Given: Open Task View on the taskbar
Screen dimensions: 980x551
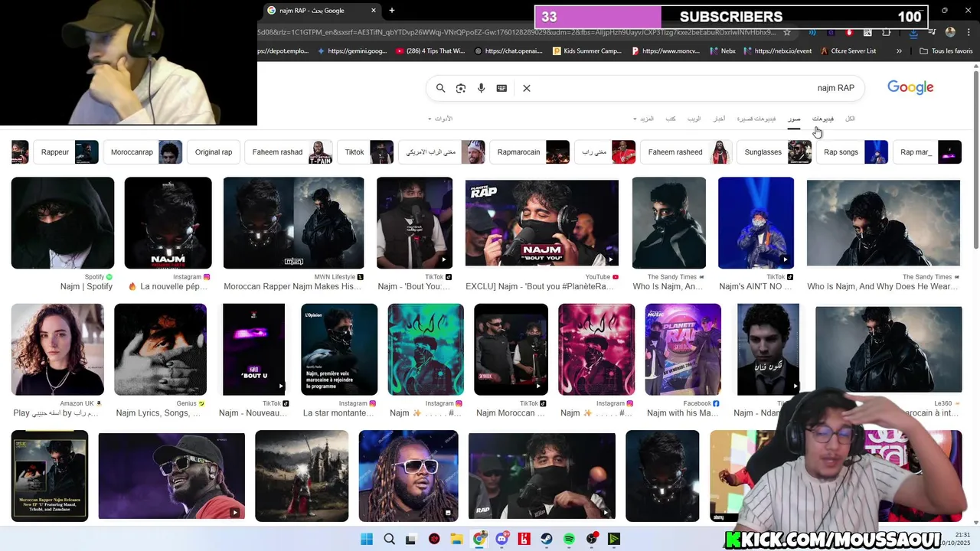Looking at the screenshot, I should 411,540.
